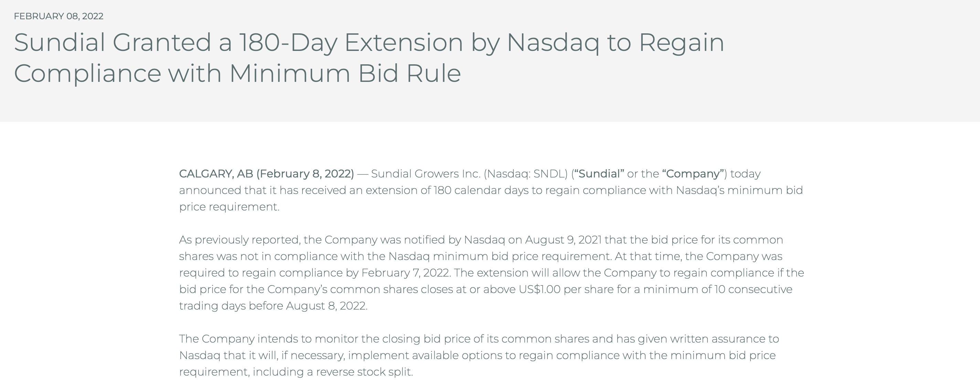Click the bold quoted "Company" term
The image size is (980, 388).
click(693, 174)
